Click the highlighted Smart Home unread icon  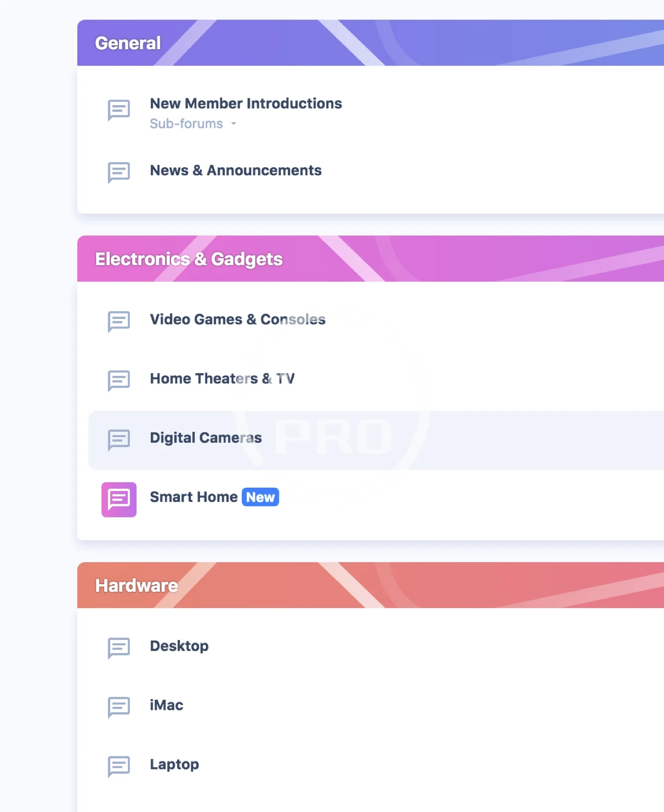pyautogui.click(x=119, y=500)
